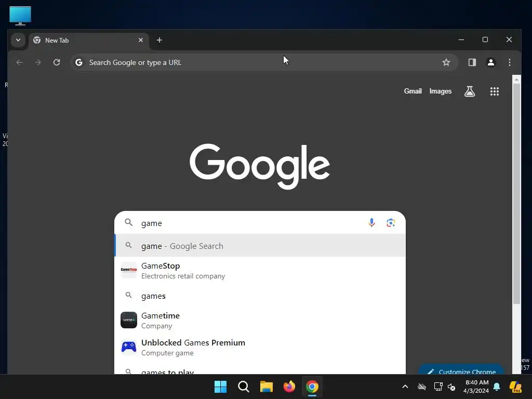Viewport: 532px width, 399px height.
Task: Open the Gmail link
Action: pyautogui.click(x=413, y=91)
